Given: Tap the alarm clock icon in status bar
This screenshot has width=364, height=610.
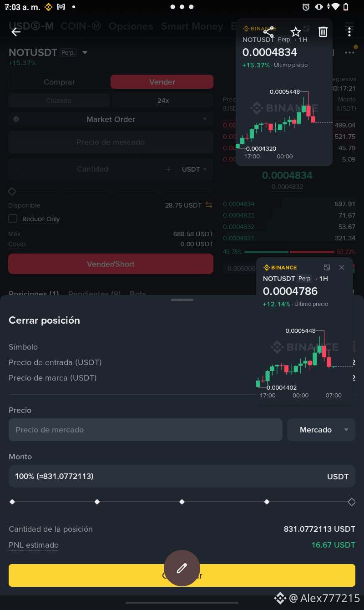Looking at the screenshot, I should (306, 7).
